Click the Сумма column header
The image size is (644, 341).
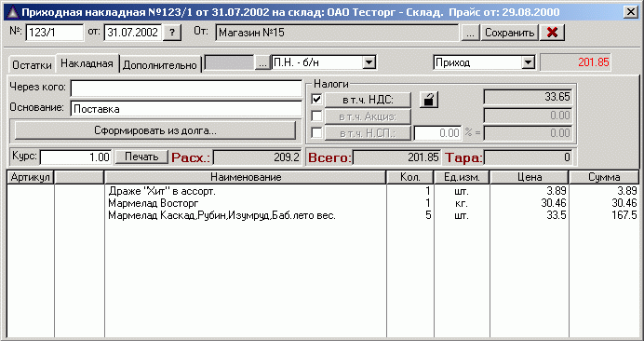(x=604, y=177)
